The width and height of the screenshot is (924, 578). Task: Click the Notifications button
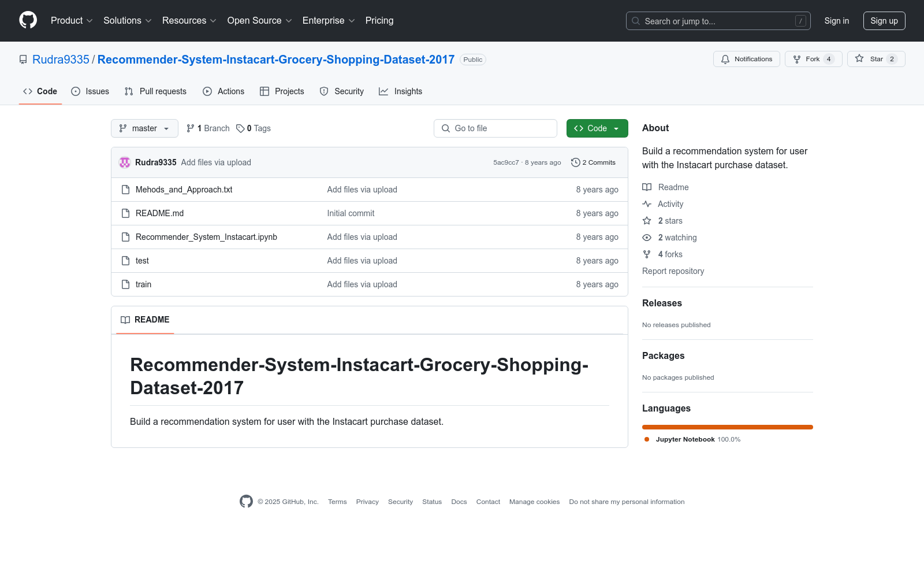(x=747, y=59)
